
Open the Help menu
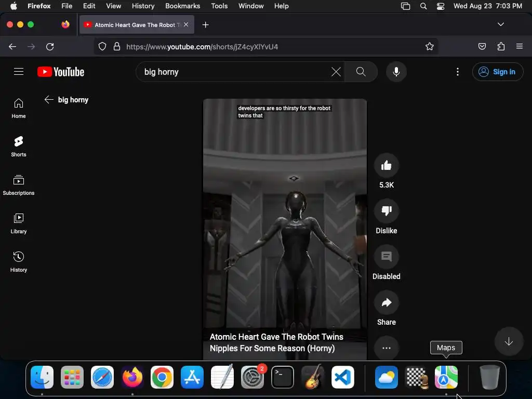pyautogui.click(x=281, y=6)
